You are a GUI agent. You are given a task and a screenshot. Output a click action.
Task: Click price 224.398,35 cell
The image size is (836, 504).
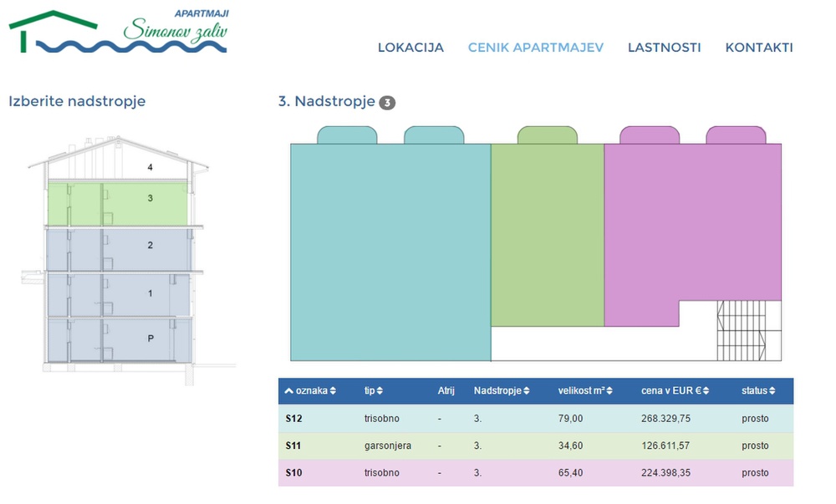665,473
